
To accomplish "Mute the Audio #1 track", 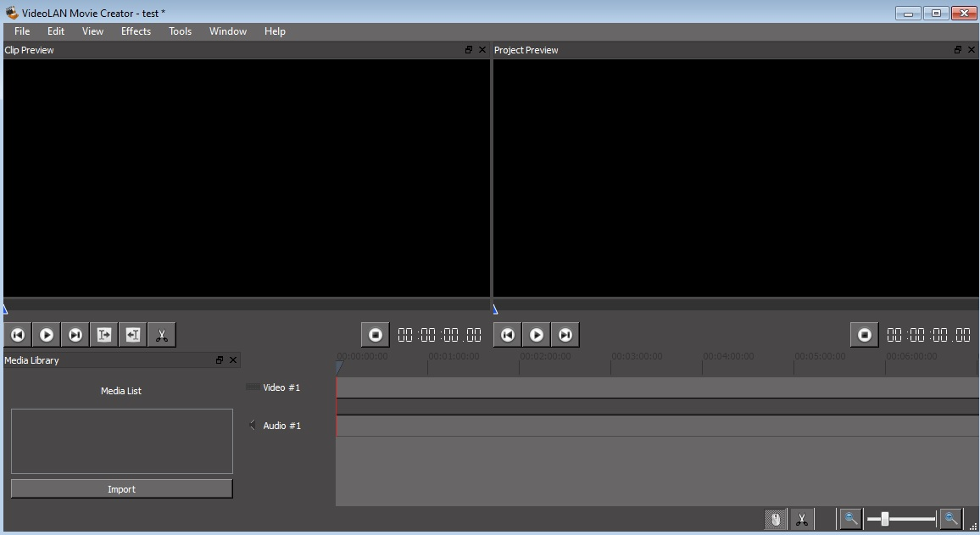I will pyautogui.click(x=253, y=425).
